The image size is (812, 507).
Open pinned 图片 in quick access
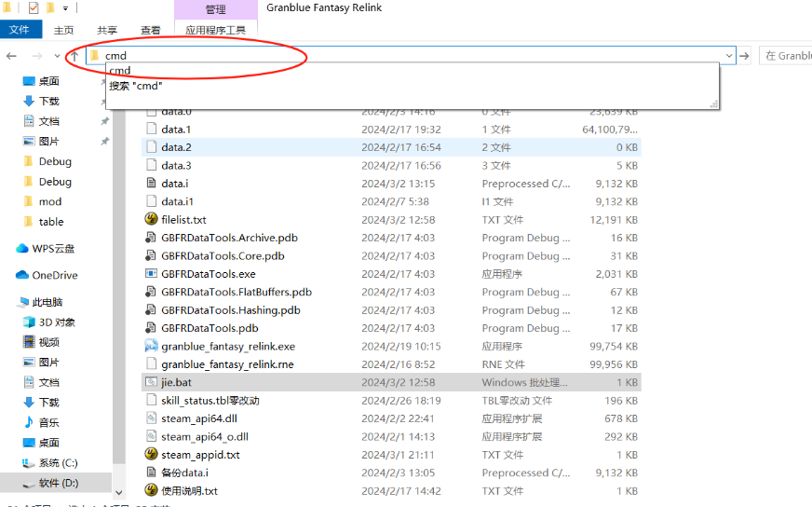41,141
